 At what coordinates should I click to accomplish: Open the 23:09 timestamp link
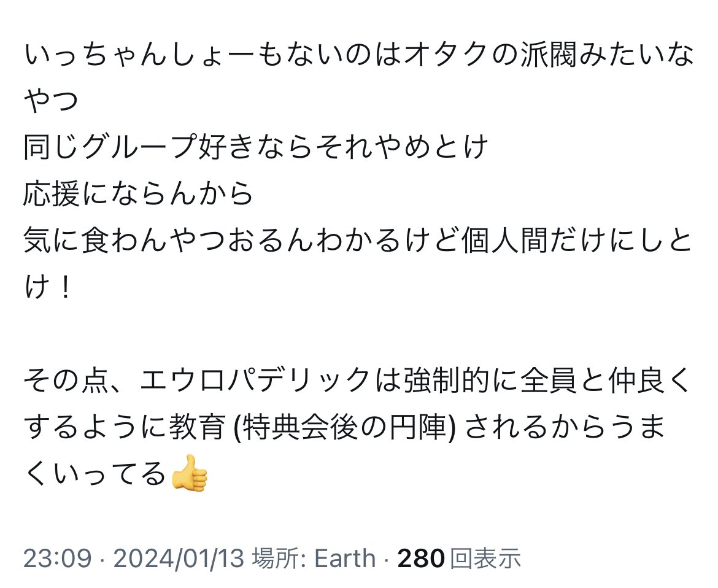pos(57,559)
